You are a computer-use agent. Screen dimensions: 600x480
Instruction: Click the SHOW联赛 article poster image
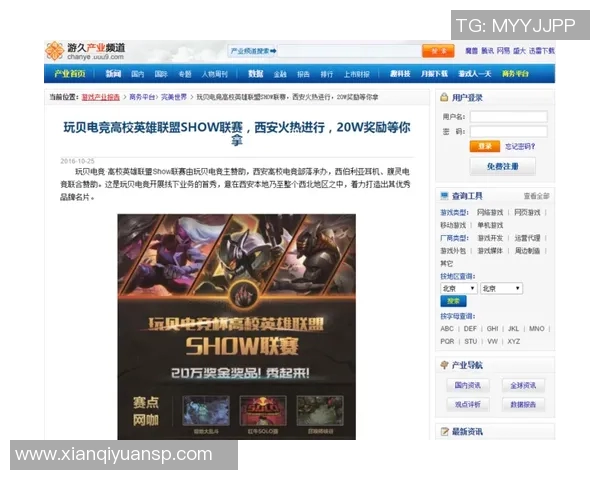coord(236,327)
